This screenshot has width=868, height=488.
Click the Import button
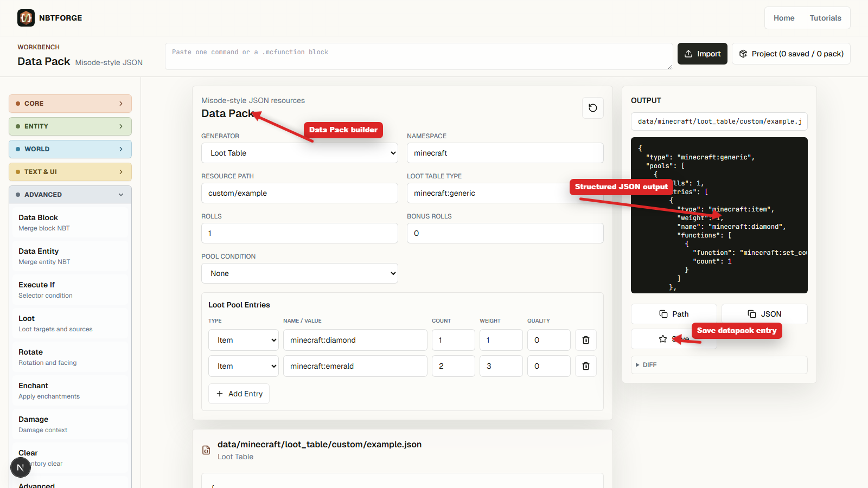(x=703, y=54)
